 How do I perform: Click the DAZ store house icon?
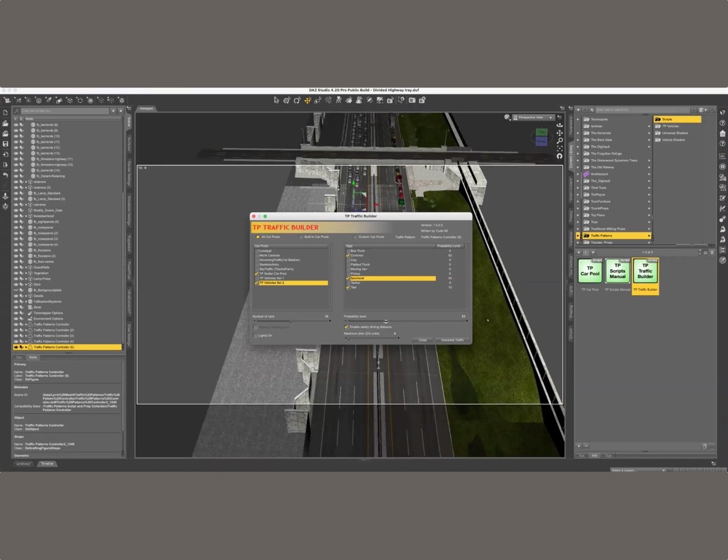pos(722,133)
